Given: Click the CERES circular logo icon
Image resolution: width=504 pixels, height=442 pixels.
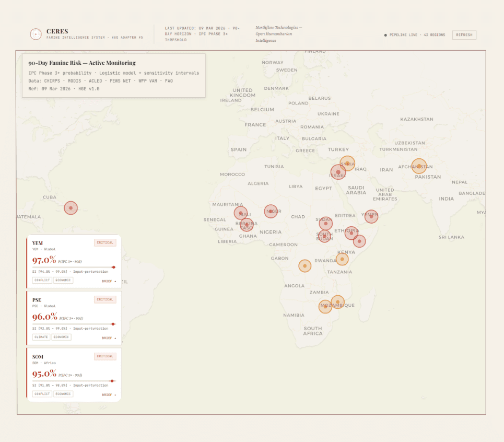Looking at the screenshot, I should (35, 34).
